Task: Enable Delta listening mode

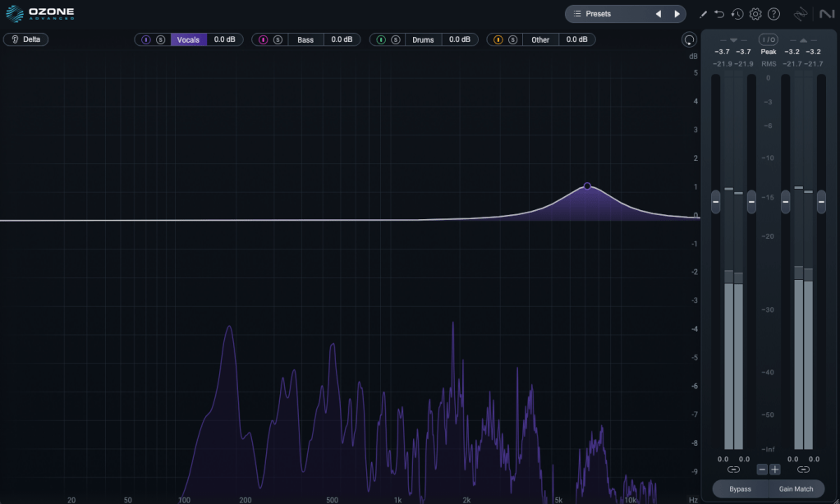Action: 26,39
